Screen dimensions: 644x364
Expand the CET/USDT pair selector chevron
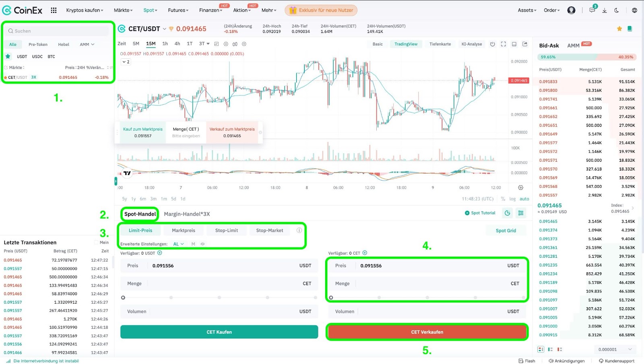164,29
